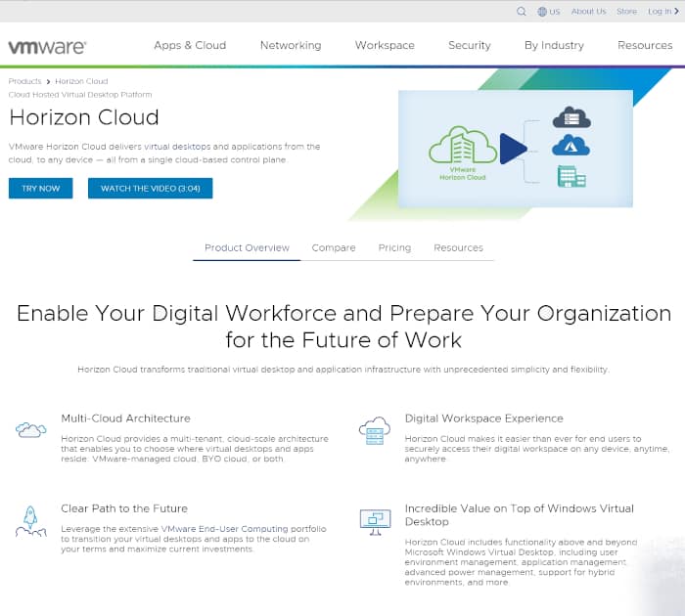Switch to the Pricing tab
This screenshot has height=616, width=685.
point(394,247)
